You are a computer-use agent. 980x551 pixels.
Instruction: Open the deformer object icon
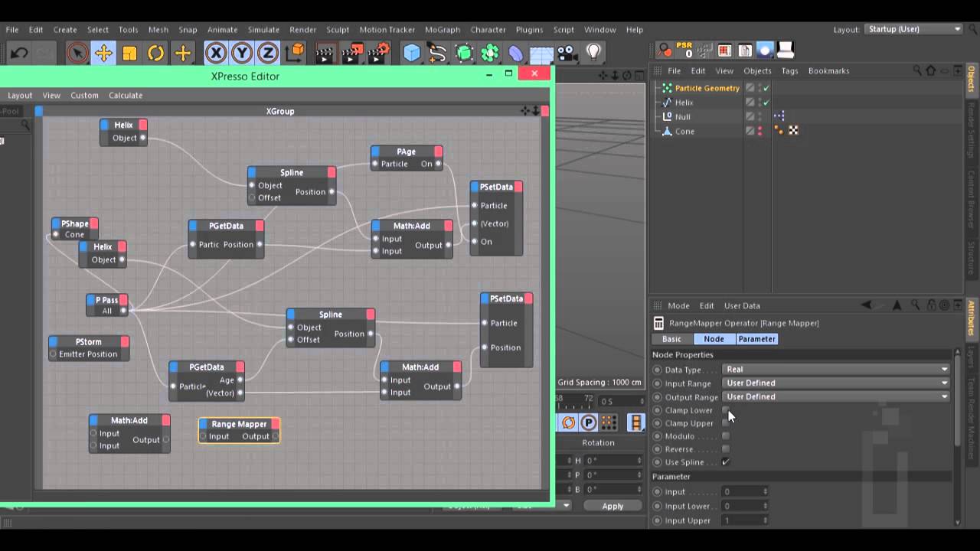pyautogui.click(x=516, y=53)
